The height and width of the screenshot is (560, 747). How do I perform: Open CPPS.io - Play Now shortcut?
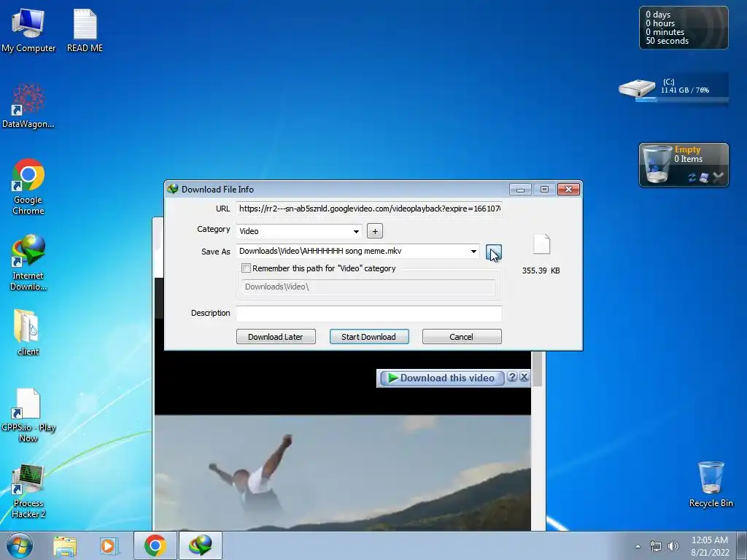point(28,415)
